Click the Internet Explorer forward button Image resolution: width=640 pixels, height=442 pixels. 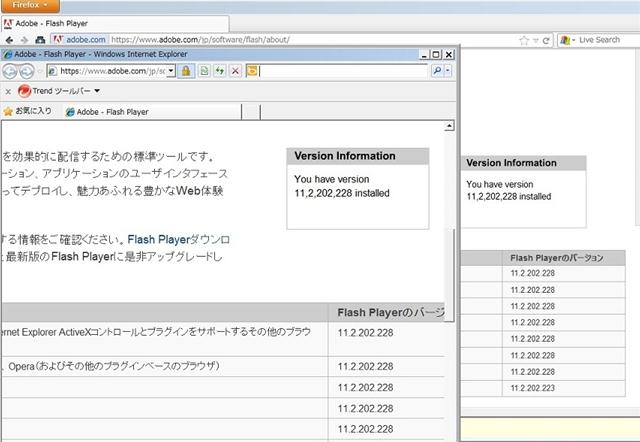(x=27, y=71)
